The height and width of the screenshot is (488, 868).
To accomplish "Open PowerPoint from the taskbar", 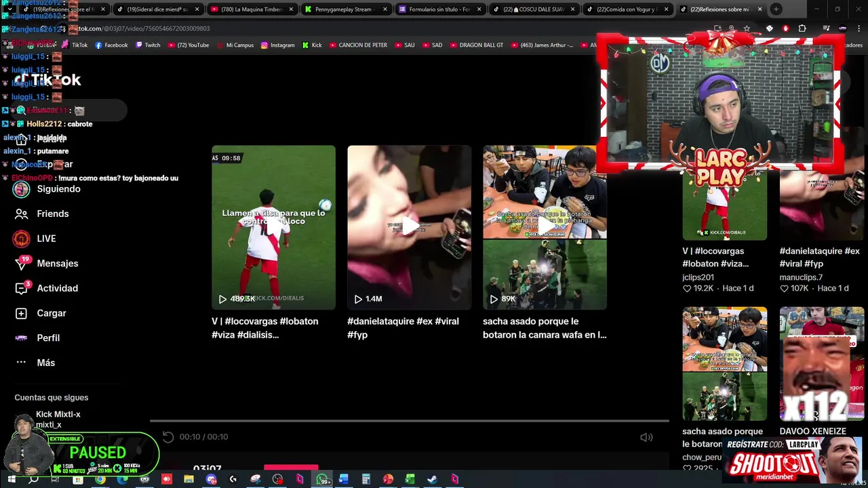I will [x=388, y=479].
